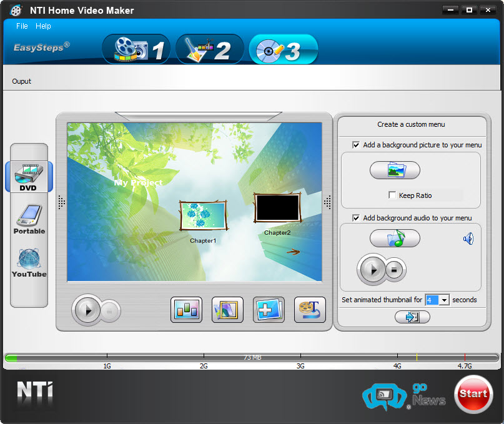Screen dimensions: 504x424
Task: Browse for a background picture
Action: pos(395,170)
